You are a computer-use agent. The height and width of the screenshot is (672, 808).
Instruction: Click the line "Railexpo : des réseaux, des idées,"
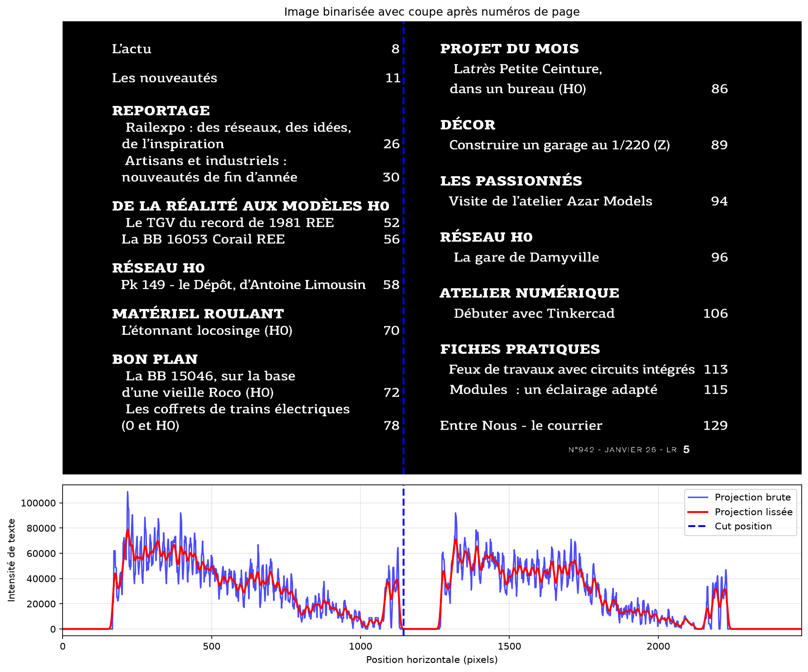pos(239,127)
